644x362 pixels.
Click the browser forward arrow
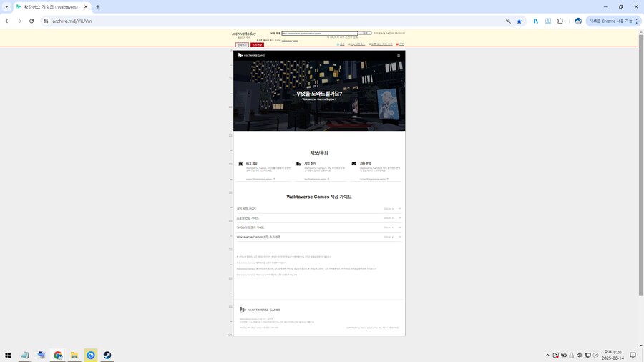click(19, 21)
